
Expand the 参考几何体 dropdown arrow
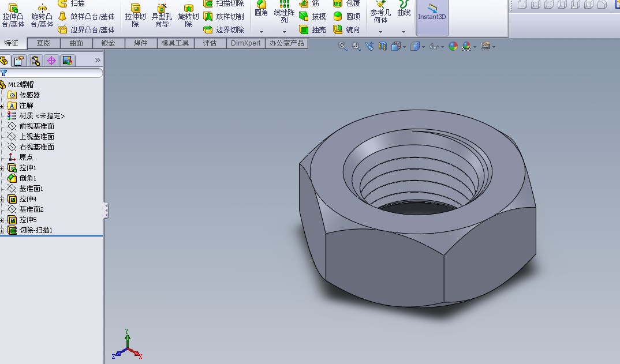[x=380, y=32]
